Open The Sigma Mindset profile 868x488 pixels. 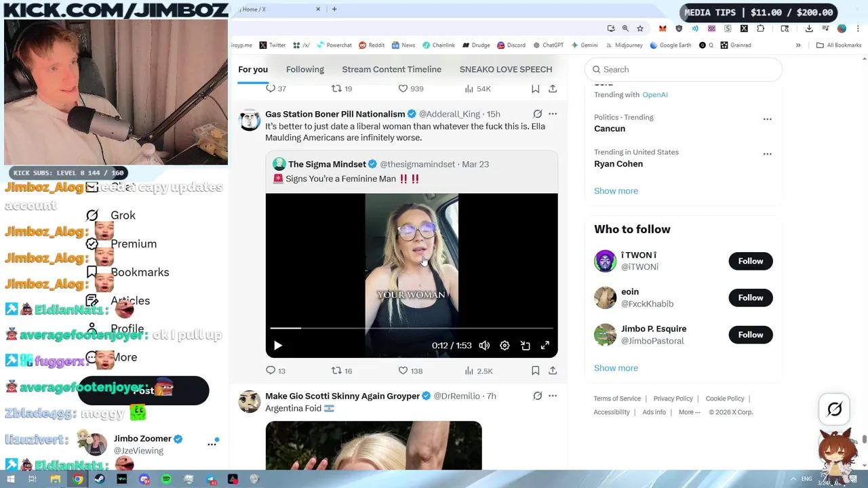pyautogui.click(x=327, y=164)
